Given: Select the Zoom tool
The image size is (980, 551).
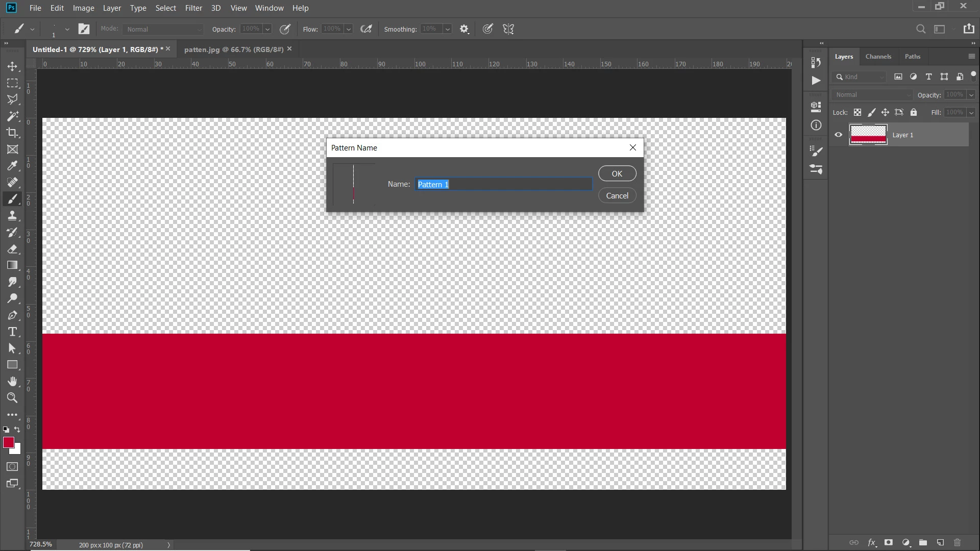Looking at the screenshot, I should pyautogui.click(x=12, y=398).
